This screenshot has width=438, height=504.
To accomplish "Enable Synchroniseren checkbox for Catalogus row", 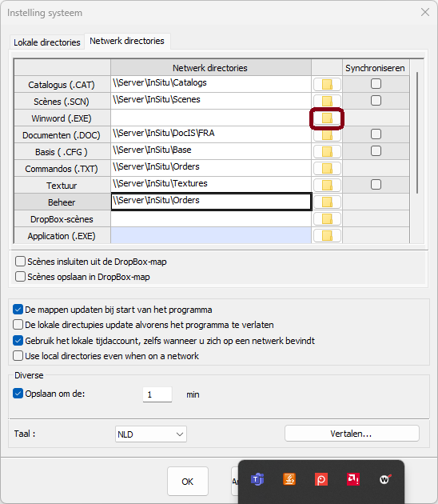I will point(376,84).
